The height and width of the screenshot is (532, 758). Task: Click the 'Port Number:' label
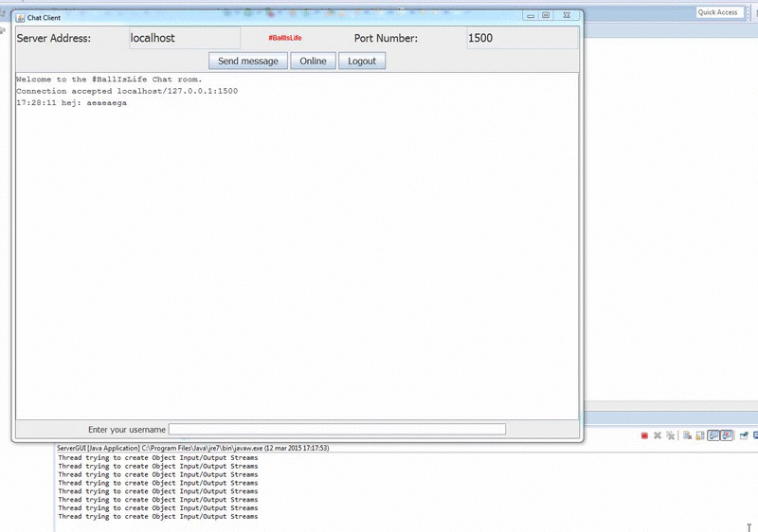click(386, 38)
